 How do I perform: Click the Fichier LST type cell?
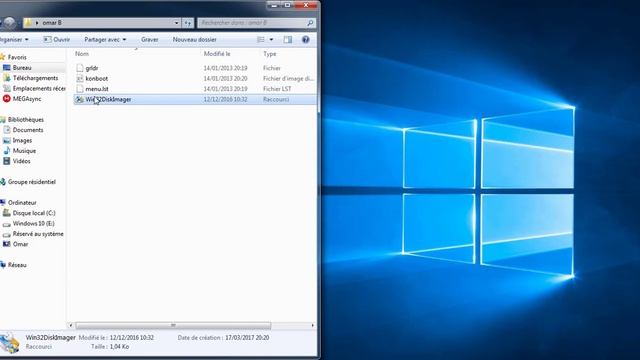point(277,89)
